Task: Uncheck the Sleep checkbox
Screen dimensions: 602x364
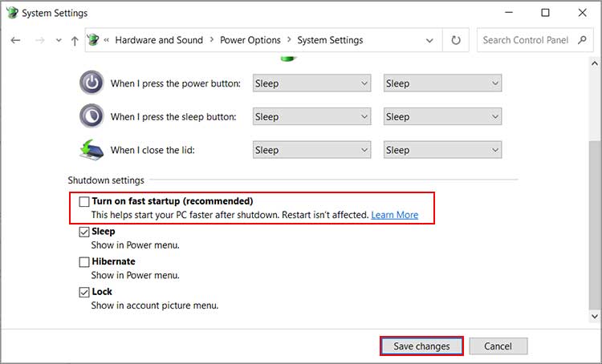Action: click(84, 232)
